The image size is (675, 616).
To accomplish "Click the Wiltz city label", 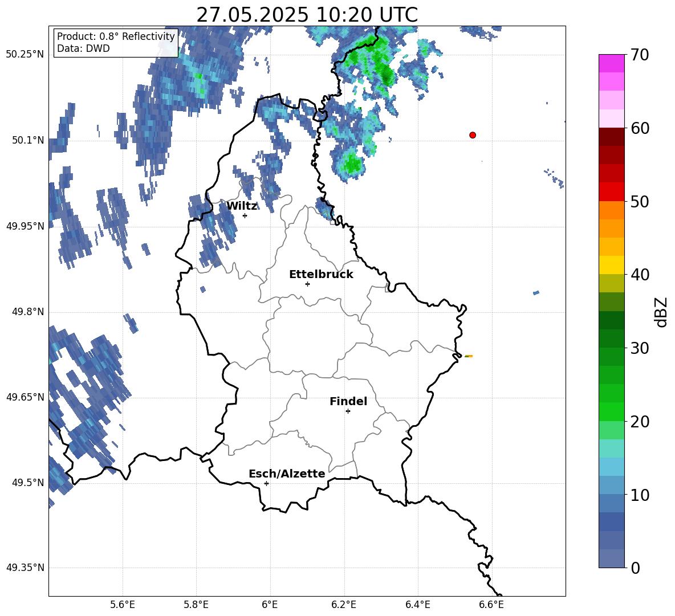I will click(x=242, y=206).
